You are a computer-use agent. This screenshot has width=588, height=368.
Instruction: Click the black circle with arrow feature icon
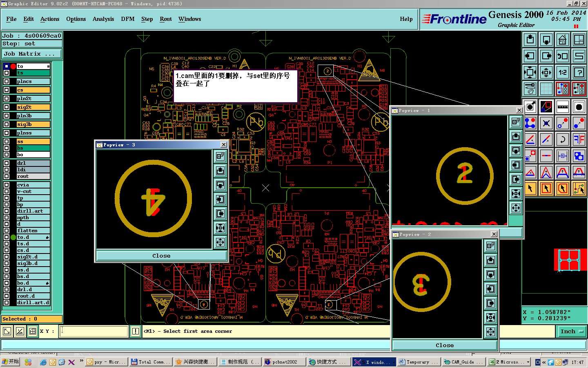(530, 107)
